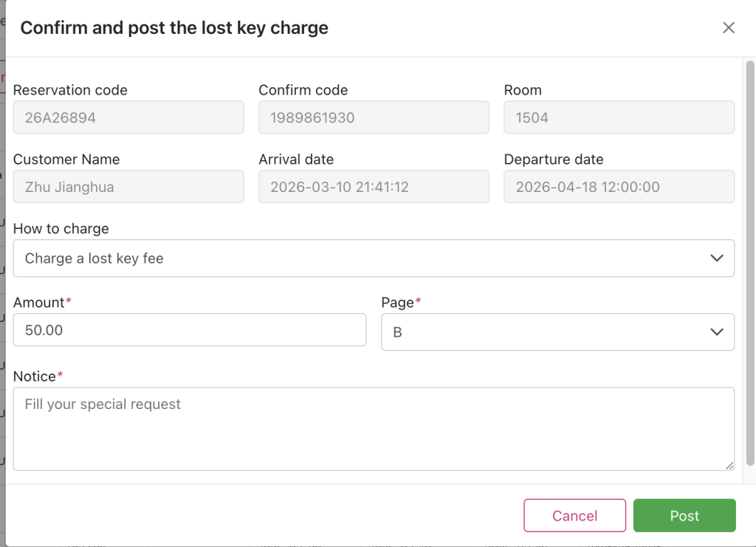Click the Notice field label
The height and width of the screenshot is (547, 756).
pyautogui.click(x=35, y=376)
